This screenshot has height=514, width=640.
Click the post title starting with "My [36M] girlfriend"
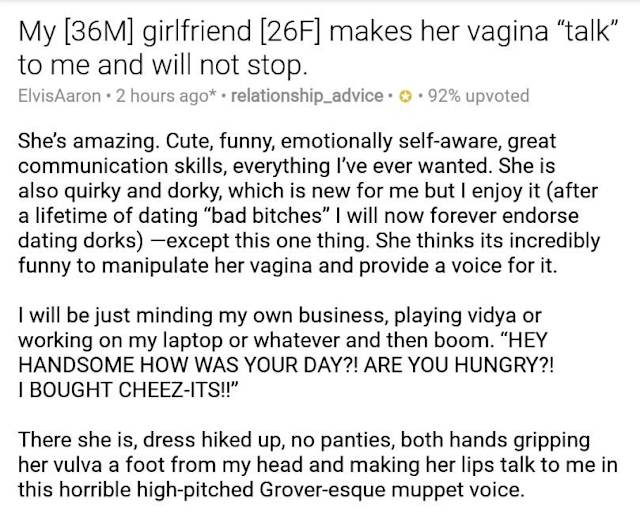315,48
